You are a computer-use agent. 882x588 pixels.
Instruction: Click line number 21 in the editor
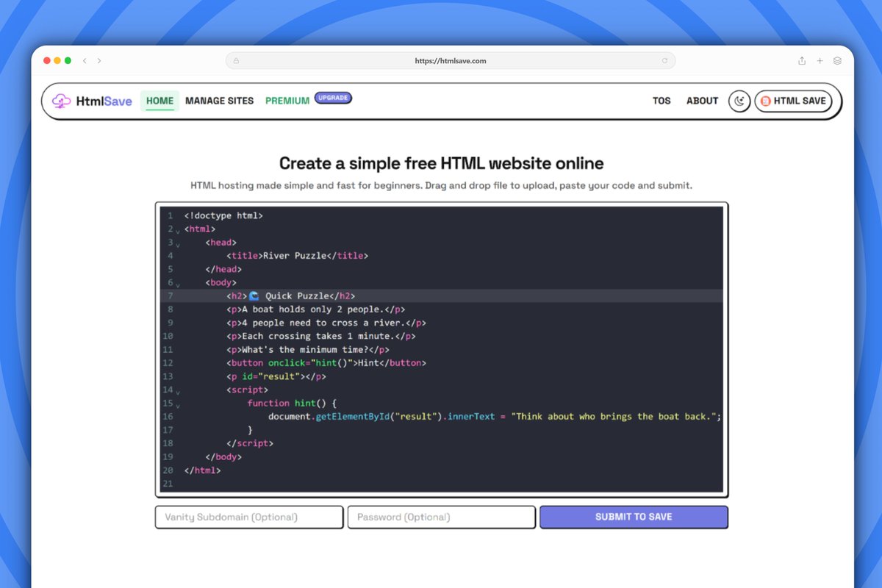click(169, 484)
